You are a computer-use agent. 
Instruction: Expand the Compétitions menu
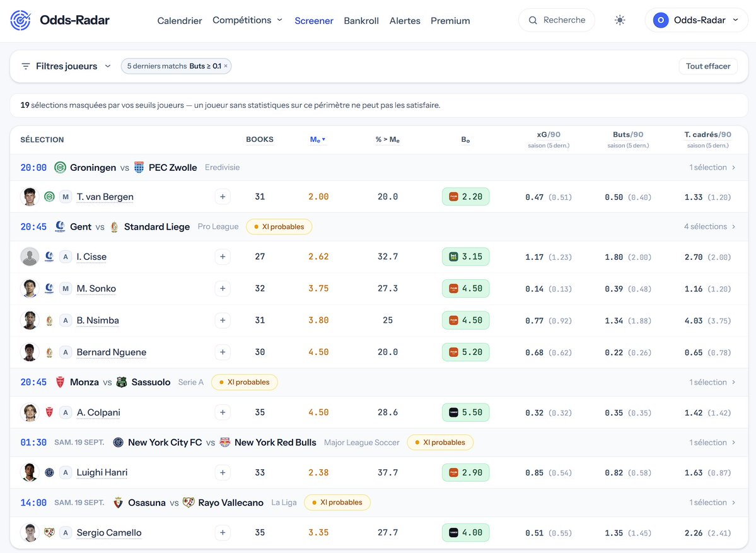(x=247, y=20)
